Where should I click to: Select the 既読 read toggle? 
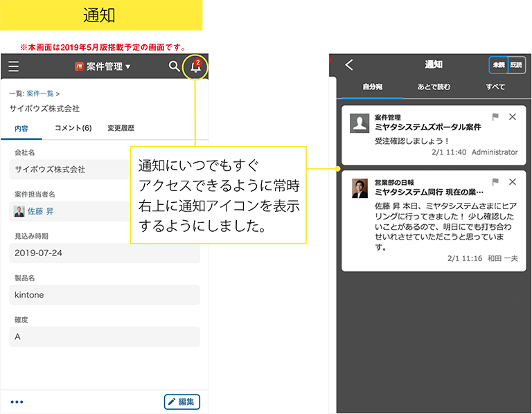[517, 65]
